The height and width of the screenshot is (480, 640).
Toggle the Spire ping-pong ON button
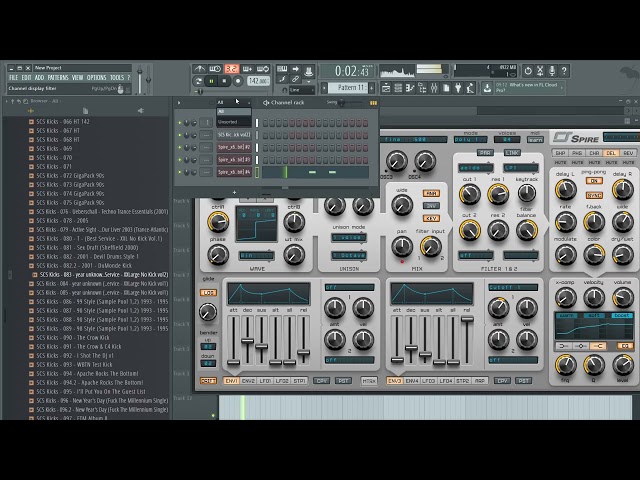click(x=594, y=181)
